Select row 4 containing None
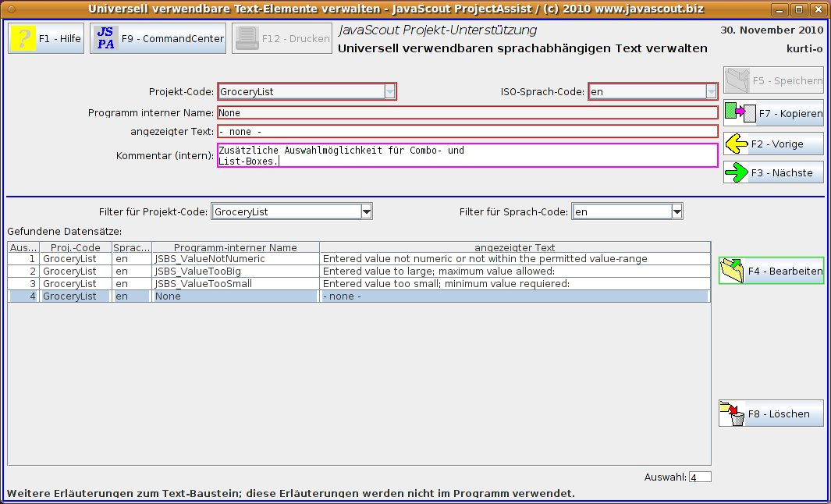 coord(234,296)
